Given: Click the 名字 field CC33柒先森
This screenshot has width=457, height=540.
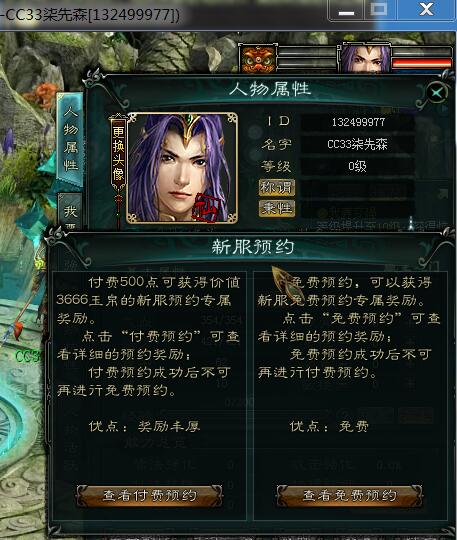Looking at the screenshot, I should (358, 144).
